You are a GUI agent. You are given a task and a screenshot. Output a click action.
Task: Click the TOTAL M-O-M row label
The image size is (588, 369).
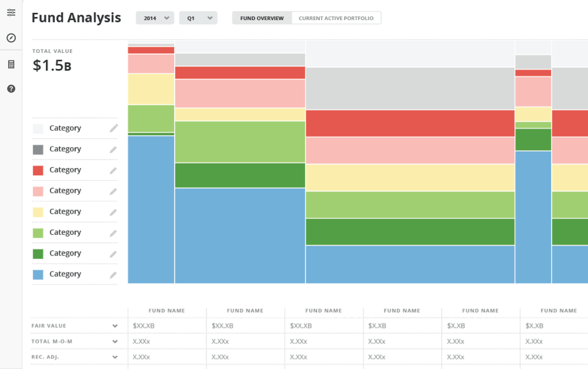52,341
